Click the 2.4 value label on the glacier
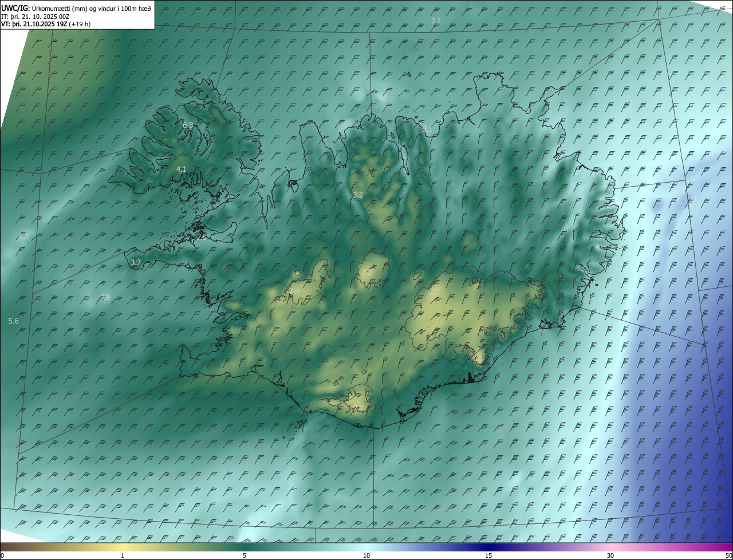Viewport: 733px width, 560px height. [295, 291]
